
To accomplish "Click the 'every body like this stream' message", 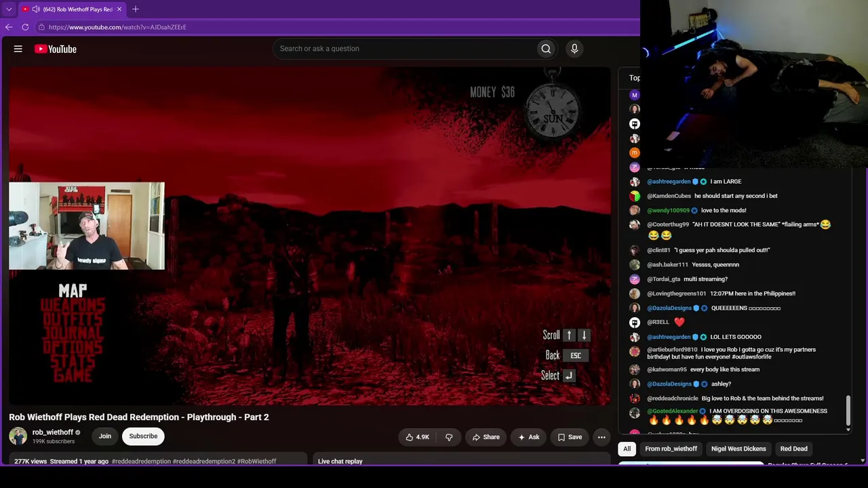I will point(725,370).
